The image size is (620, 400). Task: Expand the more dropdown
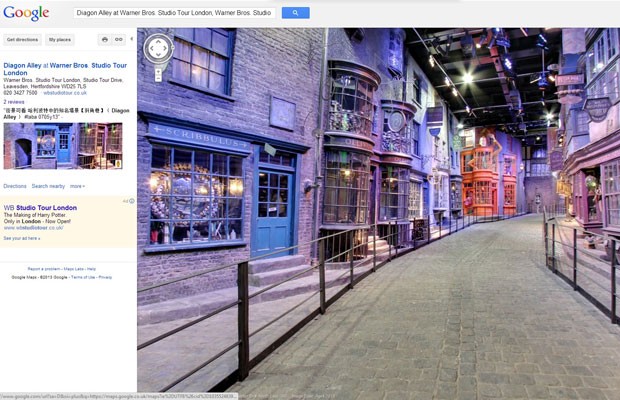click(77, 186)
